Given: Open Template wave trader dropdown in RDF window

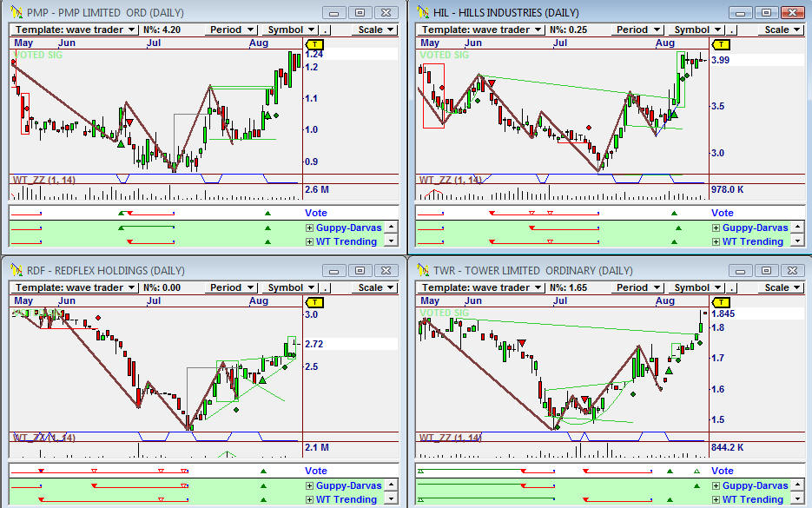Looking at the screenshot, I should point(75,287).
